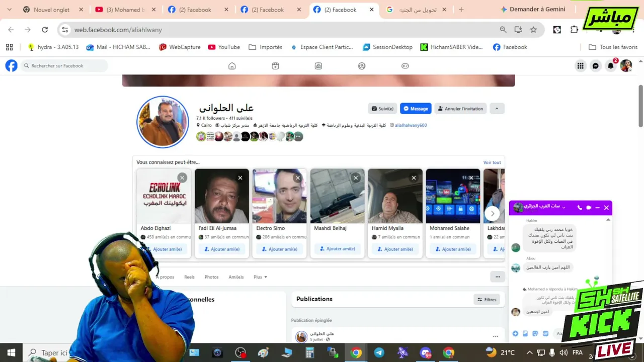Start a video call in chat window

coord(589,207)
